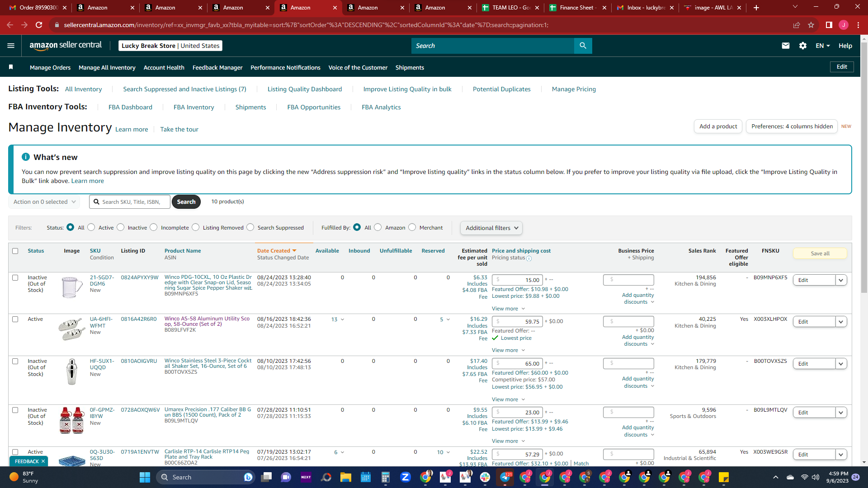The image size is (868, 488).
Task: Bookmark this page with the star icon
Action: click(x=811, y=25)
